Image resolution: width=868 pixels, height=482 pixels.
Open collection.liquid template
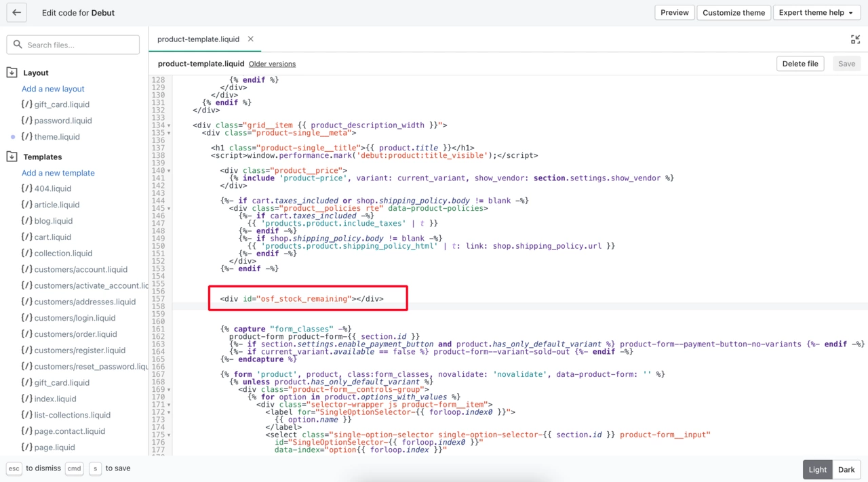click(63, 254)
